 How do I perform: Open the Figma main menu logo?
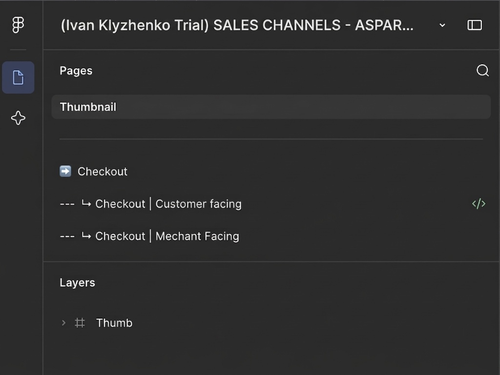point(18,25)
